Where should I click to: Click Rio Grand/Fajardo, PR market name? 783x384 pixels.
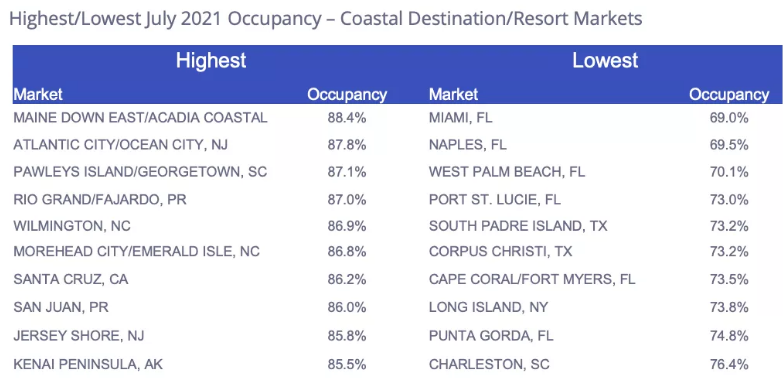coord(100,200)
